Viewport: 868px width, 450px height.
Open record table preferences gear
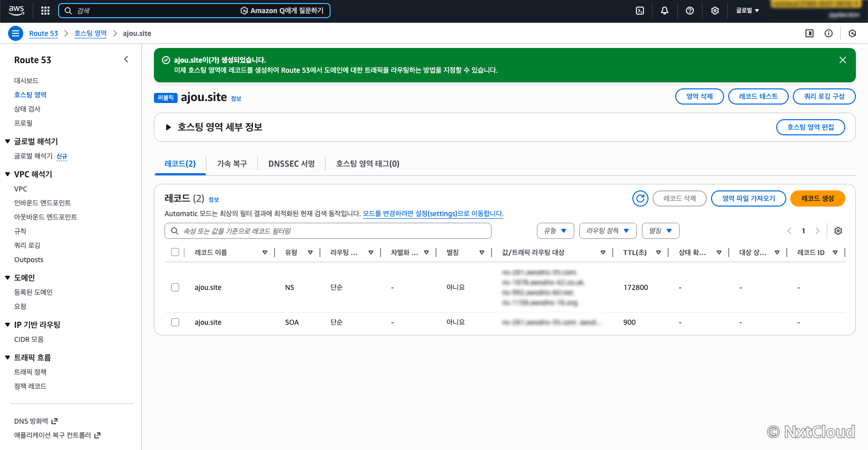click(838, 231)
